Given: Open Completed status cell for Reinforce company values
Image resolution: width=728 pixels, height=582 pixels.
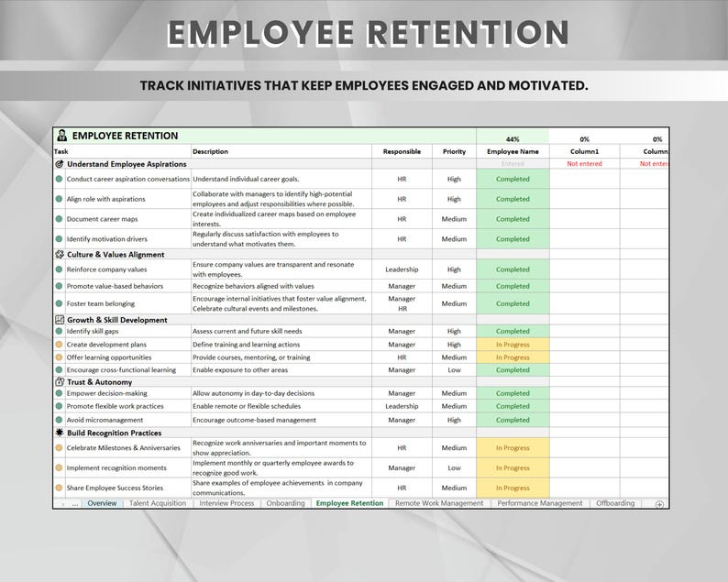Looking at the screenshot, I should coord(513,269).
